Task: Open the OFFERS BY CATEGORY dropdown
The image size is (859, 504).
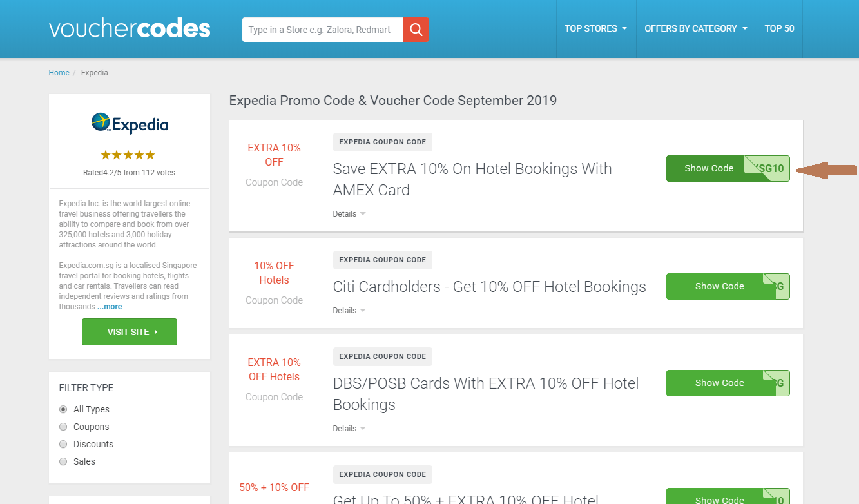Action: [x=695, y=28]
